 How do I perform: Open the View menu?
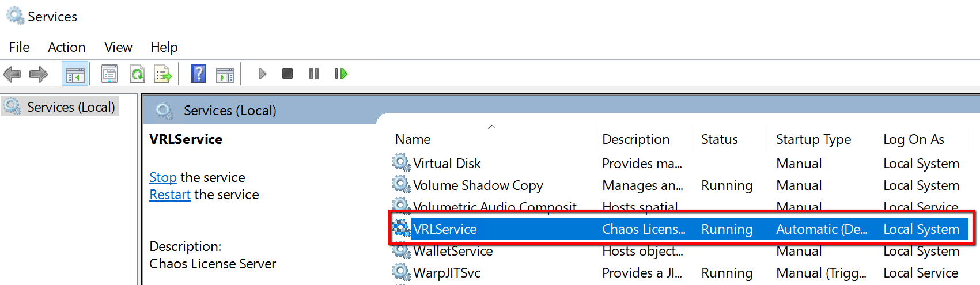118,47
